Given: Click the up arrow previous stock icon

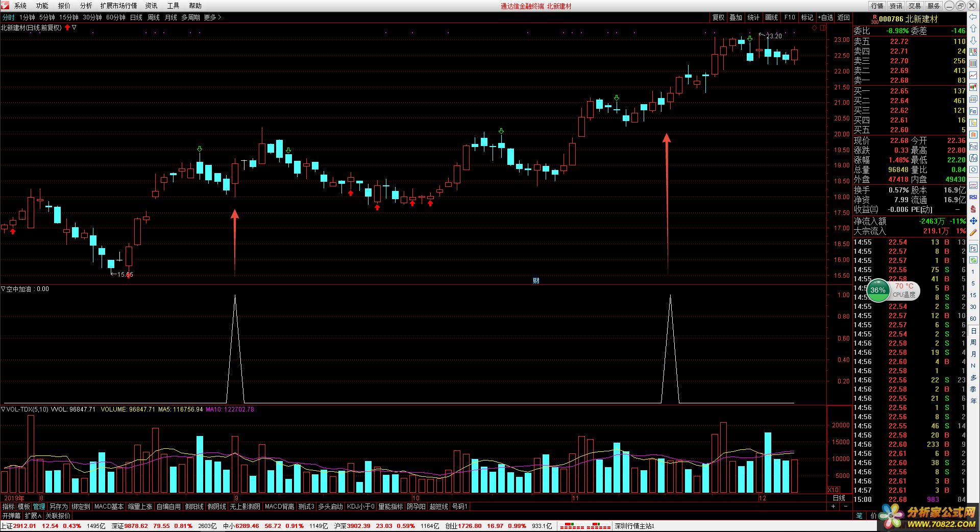Looking at the screenshot, I should tap(973, 29).
